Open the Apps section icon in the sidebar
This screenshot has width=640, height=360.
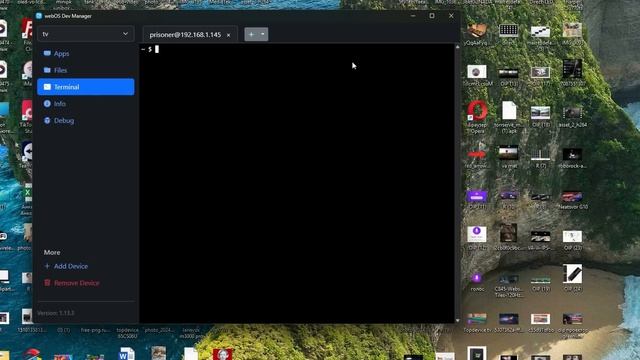click(47, 53)
